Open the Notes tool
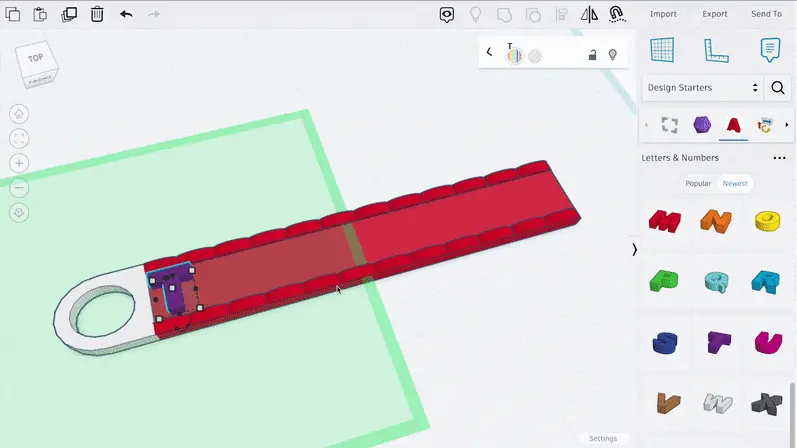This screenshot has width=797, height=448. (770, 50)
